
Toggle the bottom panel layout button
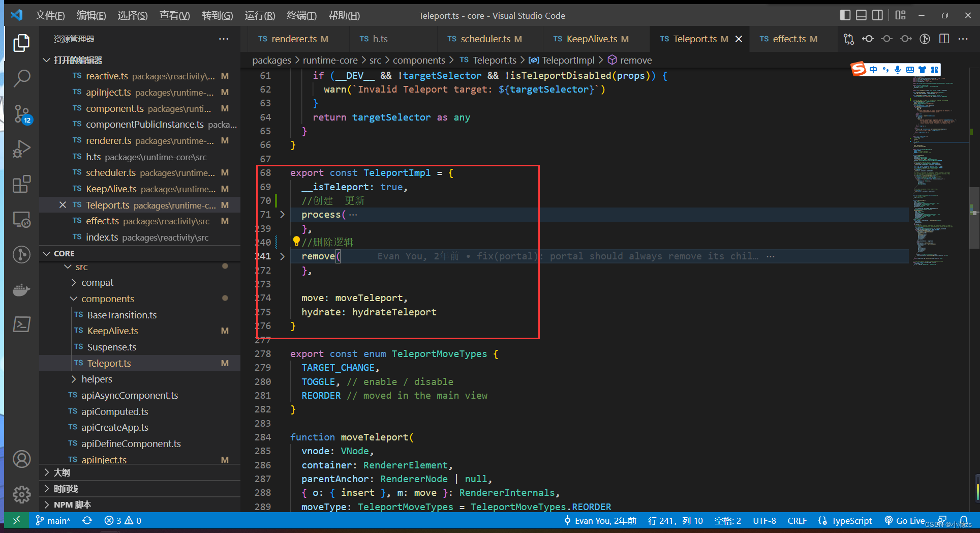tap(861, 15)
